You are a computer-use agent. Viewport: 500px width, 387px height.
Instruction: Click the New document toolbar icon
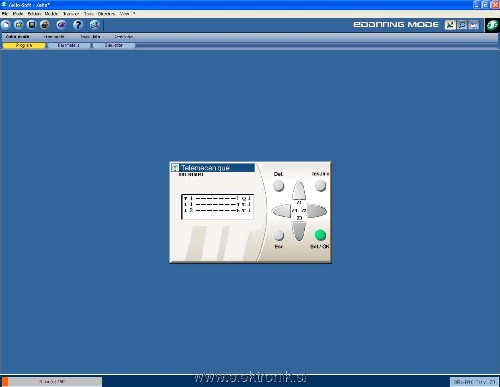tap(6, 25)
